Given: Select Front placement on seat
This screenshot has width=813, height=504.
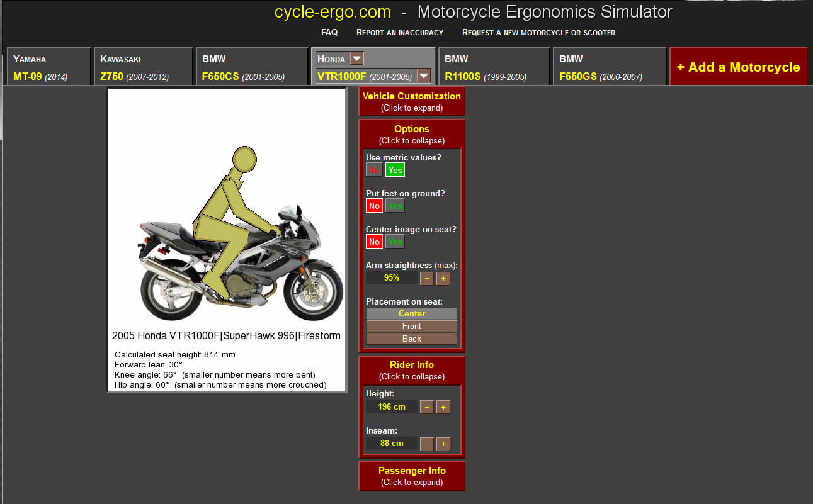Looking at the screenshot, I should click(412, 326).
